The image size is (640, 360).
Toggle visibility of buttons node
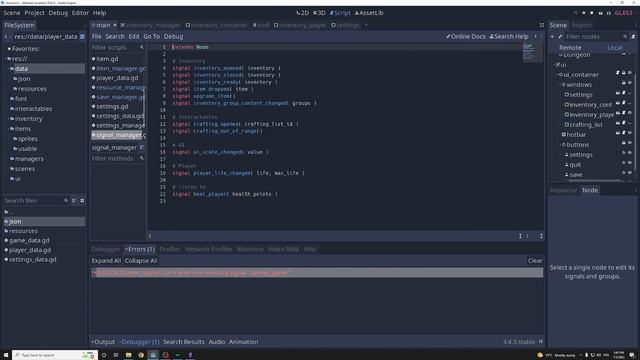[x=630, y=143]
